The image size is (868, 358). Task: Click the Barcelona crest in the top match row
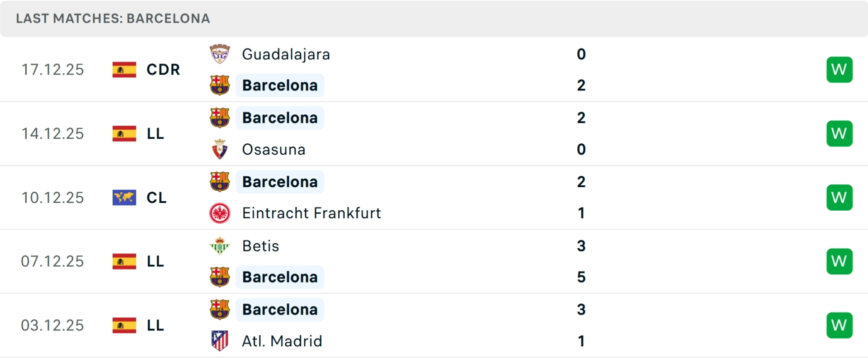click(x=220, y=85)
